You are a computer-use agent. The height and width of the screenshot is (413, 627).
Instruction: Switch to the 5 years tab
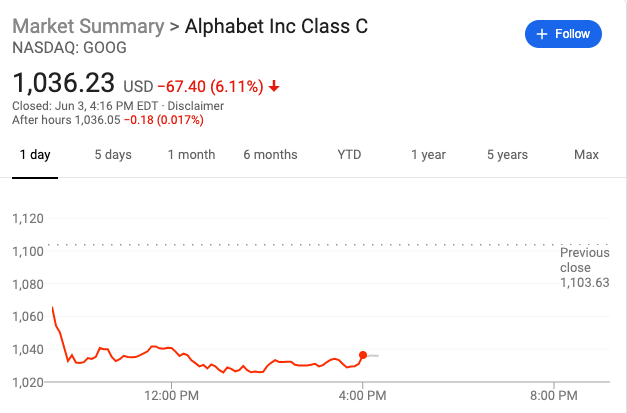click(507, 155)
